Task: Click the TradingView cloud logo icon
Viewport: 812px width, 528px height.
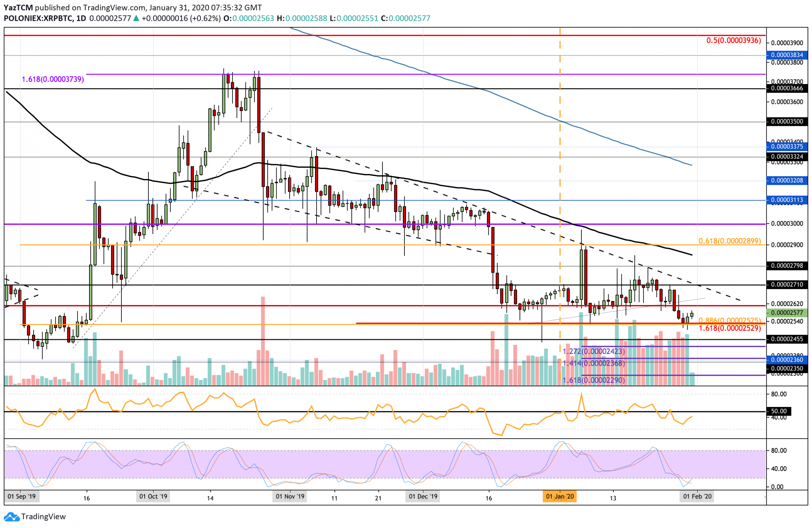Action: (12, 517)
